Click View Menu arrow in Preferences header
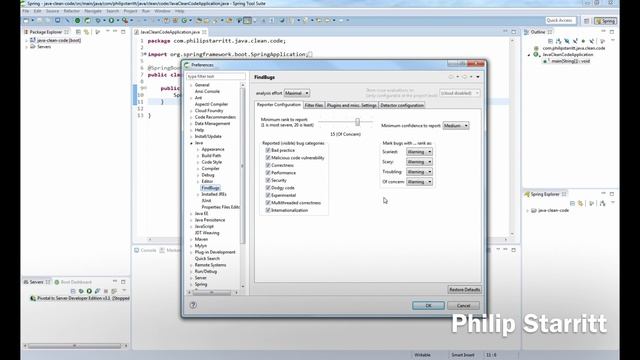 click(x=478, y=77)
